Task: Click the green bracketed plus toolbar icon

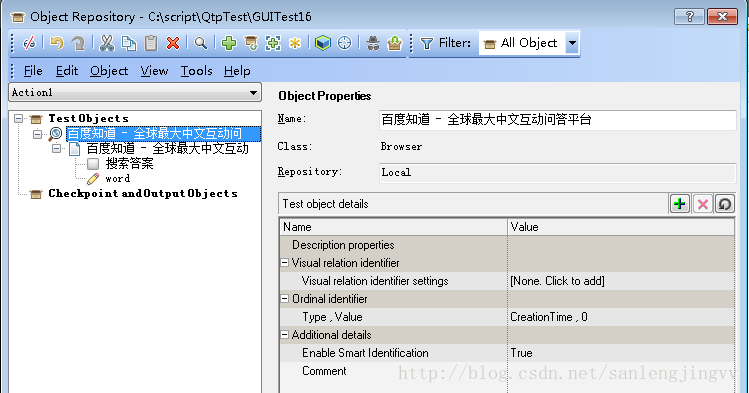Action: tap(273, 43)
